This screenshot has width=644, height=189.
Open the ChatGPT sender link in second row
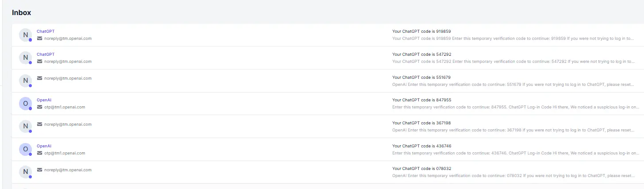46,54
